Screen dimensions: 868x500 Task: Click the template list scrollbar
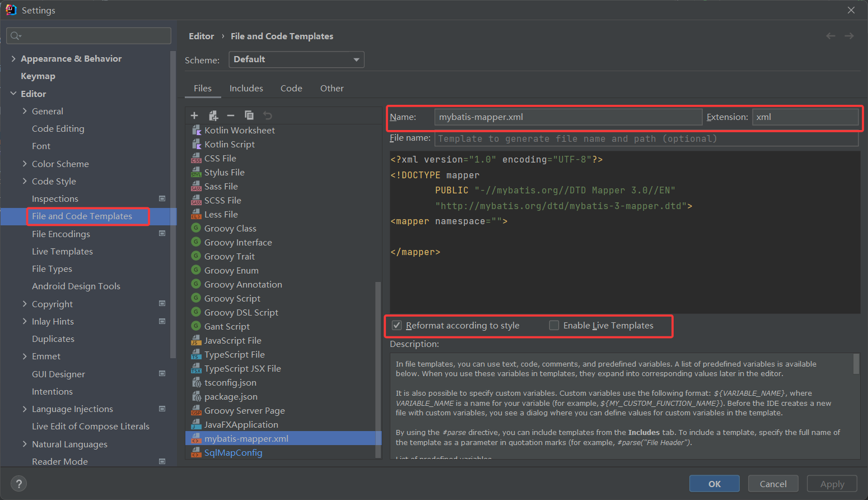378,369
